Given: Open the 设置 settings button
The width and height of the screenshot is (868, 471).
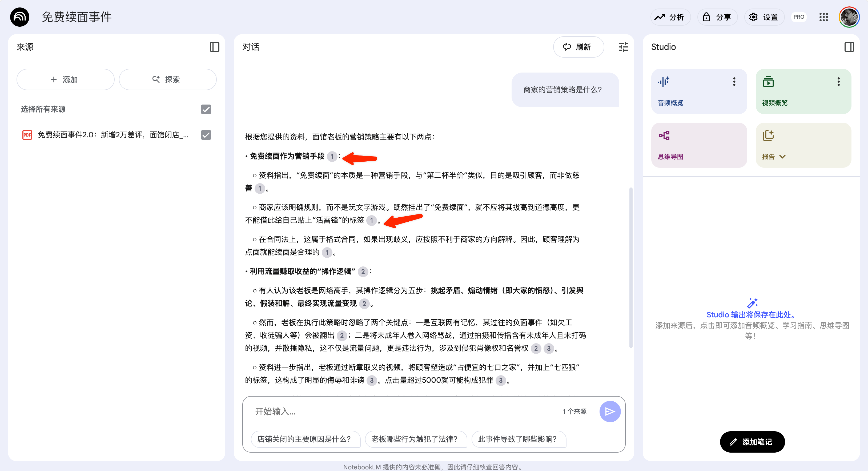Looking at the screenshot, I should [x=764, y=17].
